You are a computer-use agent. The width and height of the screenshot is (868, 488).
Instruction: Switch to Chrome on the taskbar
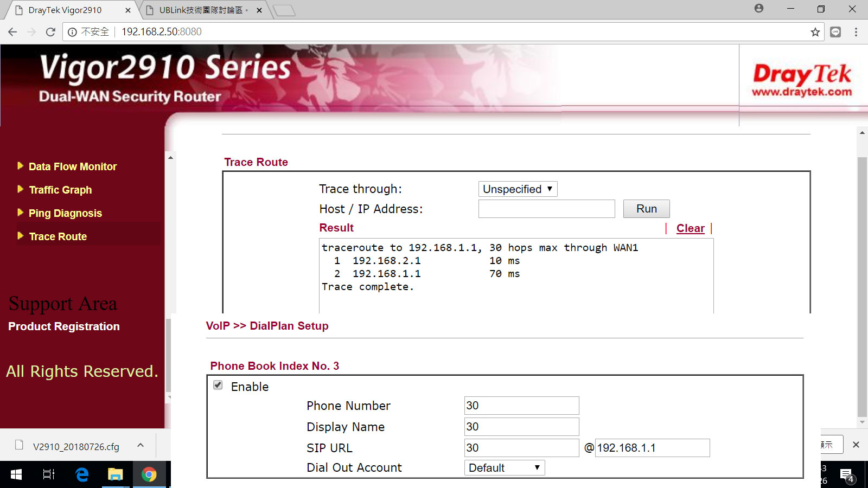pyautogui.click(x=149, y=474)
